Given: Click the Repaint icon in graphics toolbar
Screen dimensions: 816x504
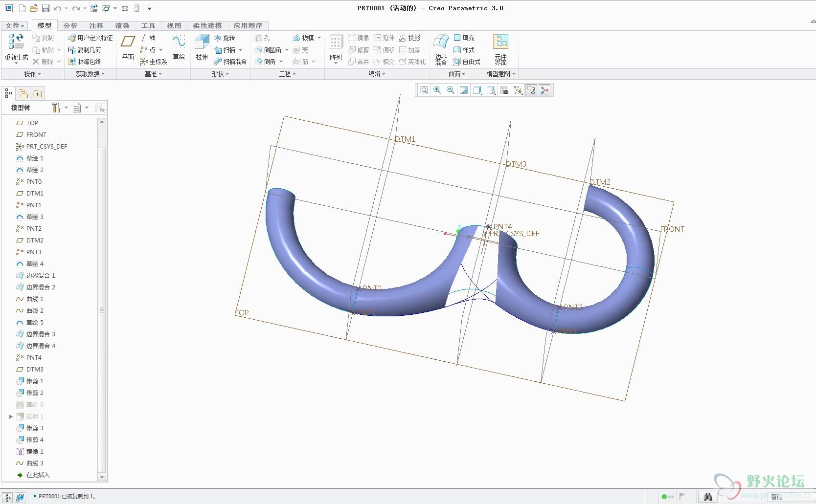Looking at the screenshot, I should click(x=464, y=90).
